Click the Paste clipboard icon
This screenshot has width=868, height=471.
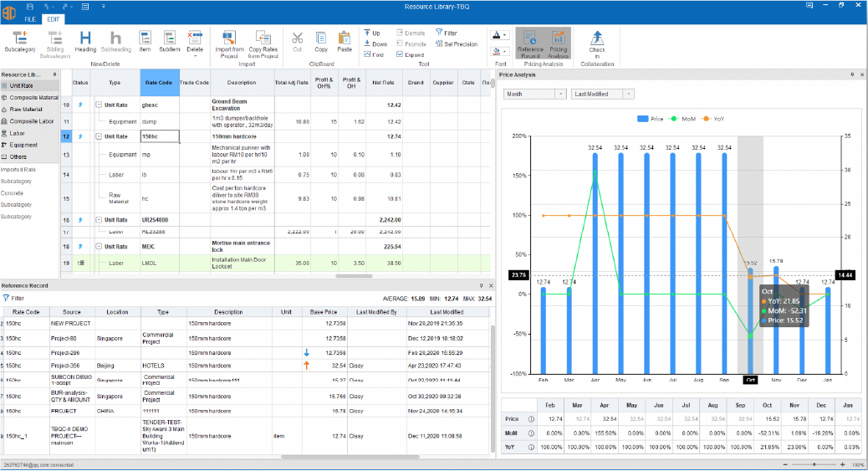tap(344, 38)
